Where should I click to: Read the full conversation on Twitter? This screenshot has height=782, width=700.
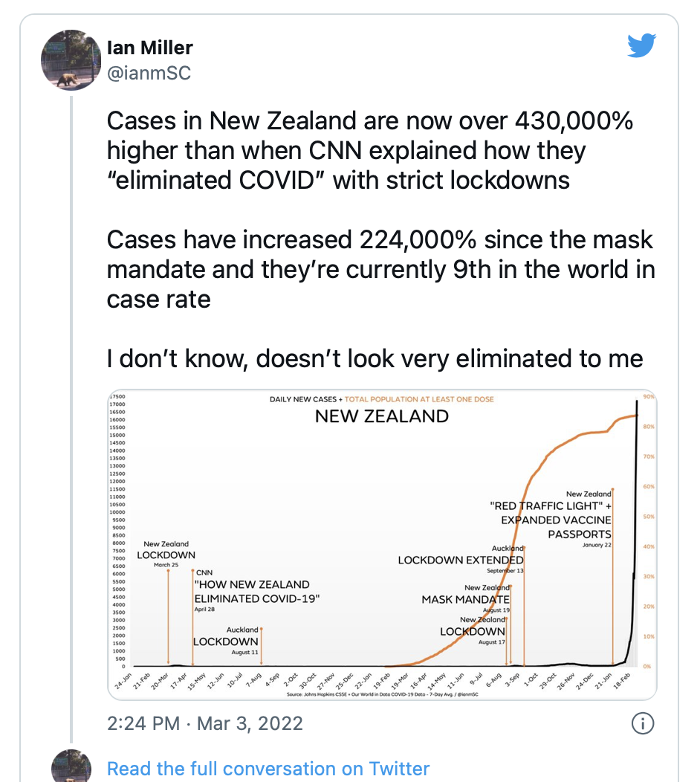click(268, 769)
